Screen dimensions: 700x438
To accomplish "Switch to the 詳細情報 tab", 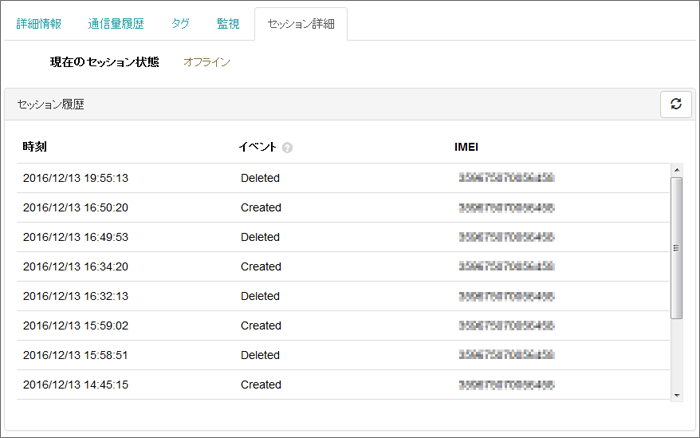I will tap(39, 24).
